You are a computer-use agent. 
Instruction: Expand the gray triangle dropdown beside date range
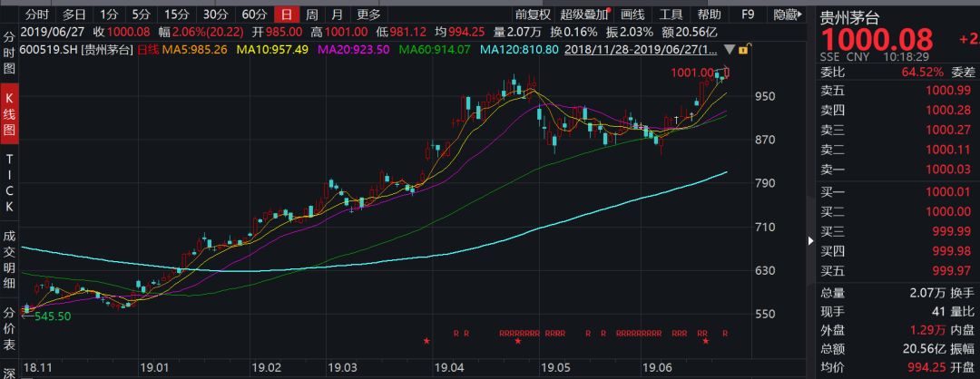[730, 49]
